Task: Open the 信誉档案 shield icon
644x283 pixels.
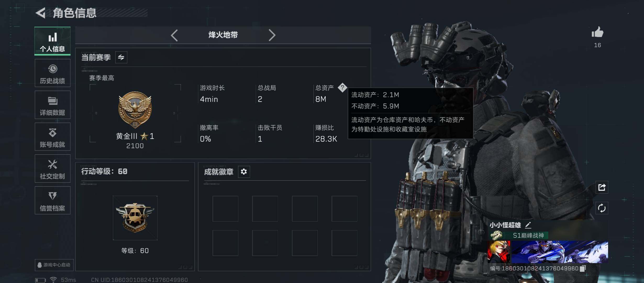Action: click(x=52, y=196)
